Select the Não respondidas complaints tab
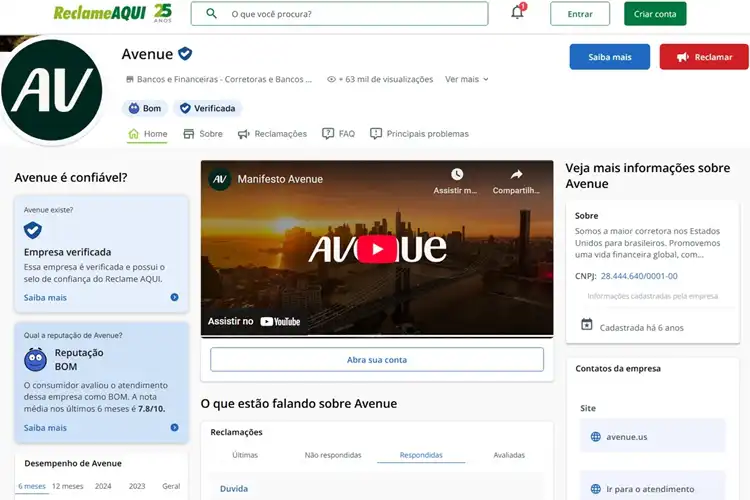750x500 pixels. (x=333, y=455)
